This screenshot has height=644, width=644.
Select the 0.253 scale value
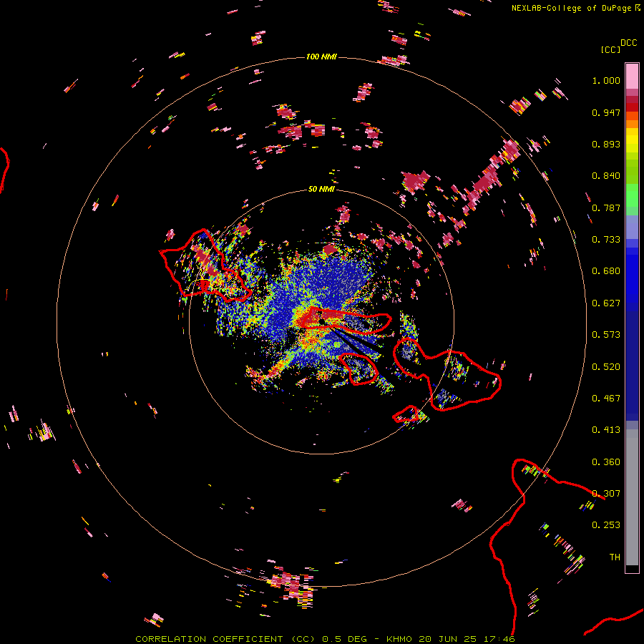click(606, 525)
